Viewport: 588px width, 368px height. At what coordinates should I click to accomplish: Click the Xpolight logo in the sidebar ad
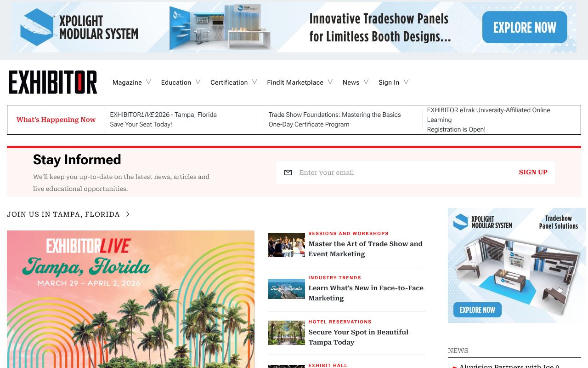click(460, 221)
